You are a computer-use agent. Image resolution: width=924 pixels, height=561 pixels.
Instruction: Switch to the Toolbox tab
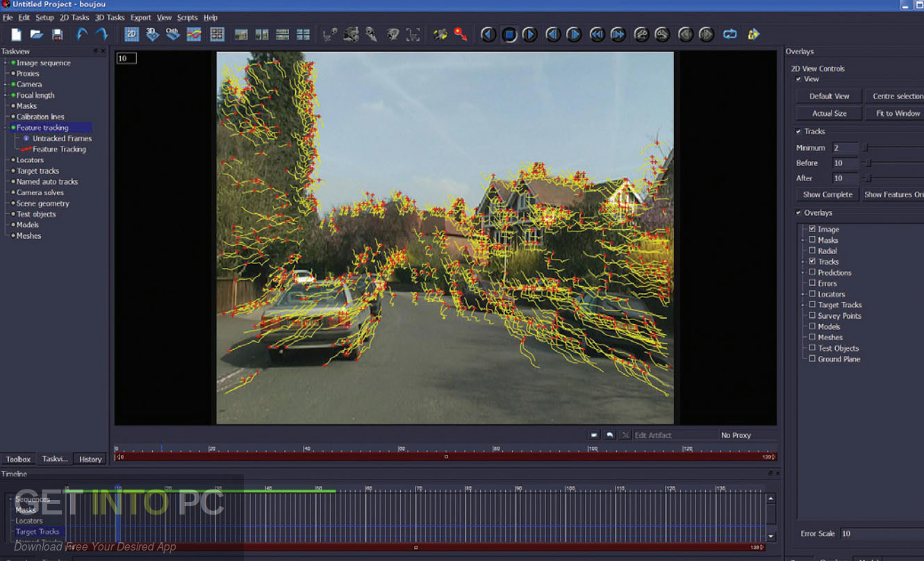coord(19,459)
